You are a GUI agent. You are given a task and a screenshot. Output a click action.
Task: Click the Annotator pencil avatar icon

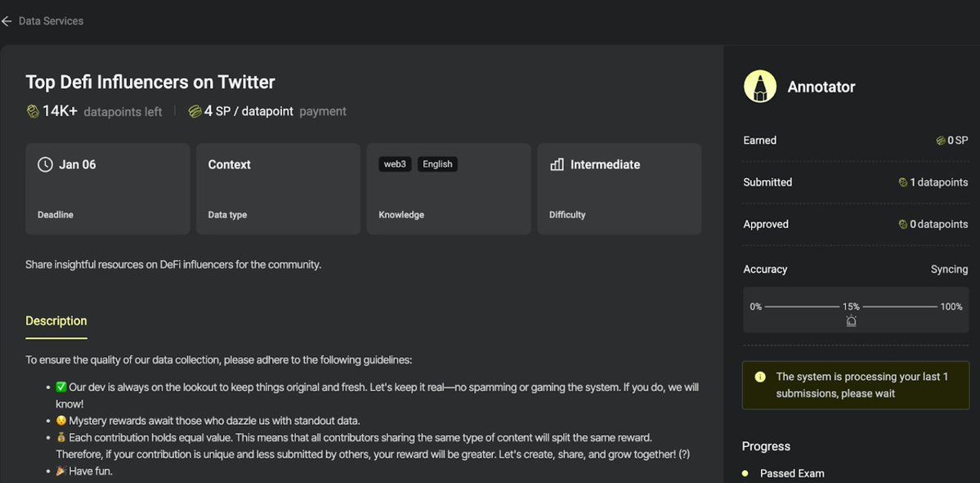pos(760,87)
